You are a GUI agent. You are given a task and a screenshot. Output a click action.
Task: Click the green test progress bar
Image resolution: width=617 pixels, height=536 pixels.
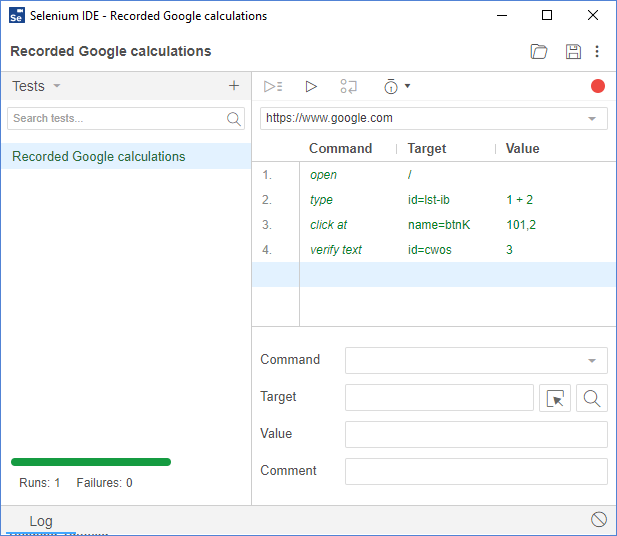(91, 462)
